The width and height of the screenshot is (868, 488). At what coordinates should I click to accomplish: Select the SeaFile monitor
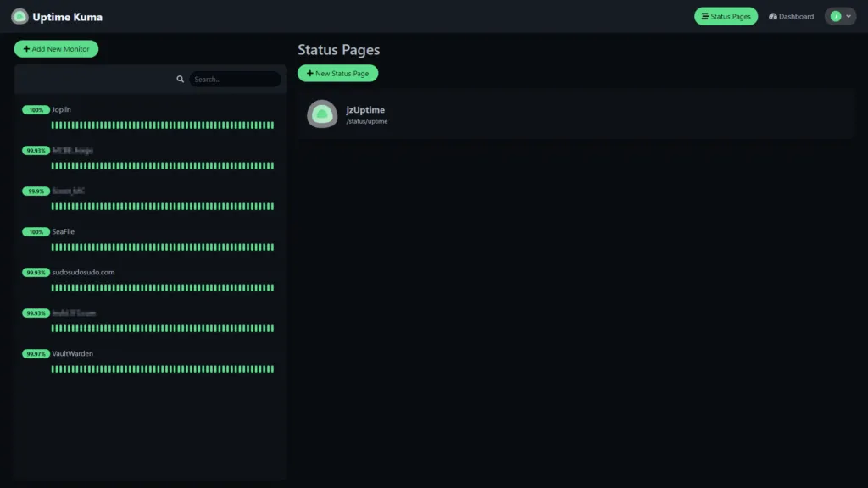(64, 231)
